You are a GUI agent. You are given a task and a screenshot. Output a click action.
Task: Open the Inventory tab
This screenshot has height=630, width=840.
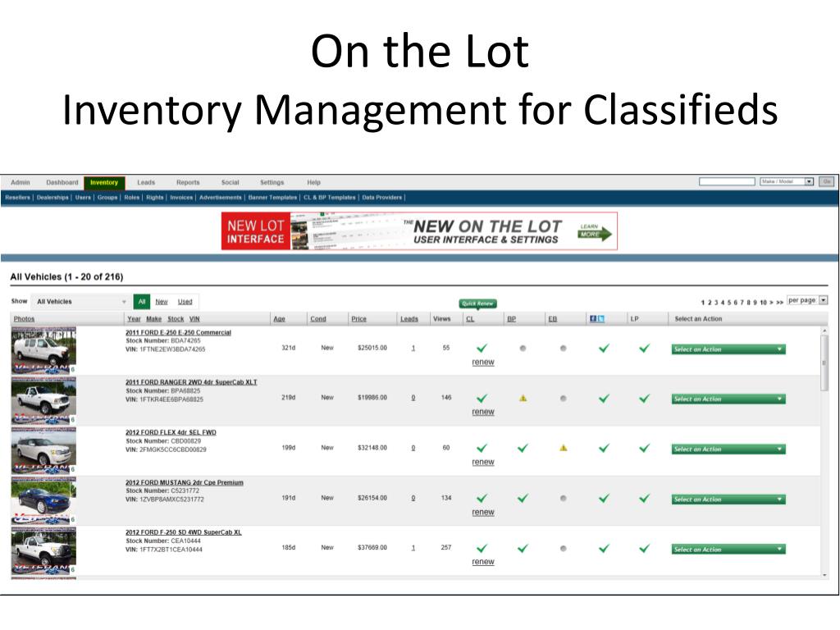click(104, 183)
